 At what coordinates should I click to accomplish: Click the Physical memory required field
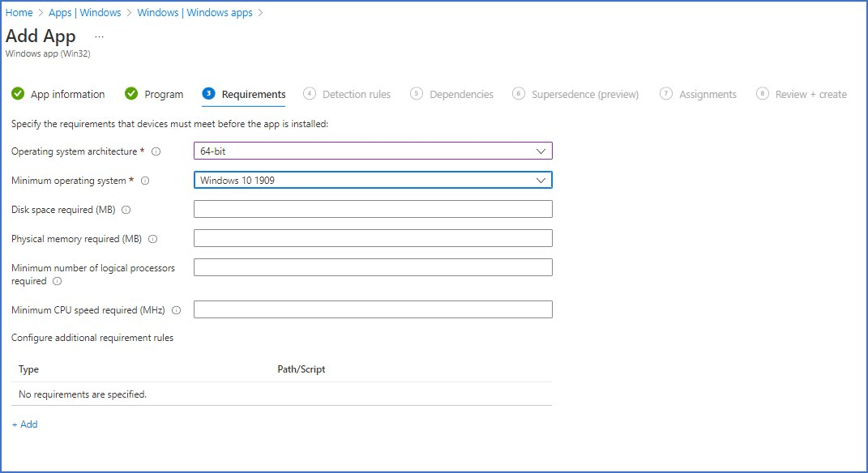pos(373,238)
